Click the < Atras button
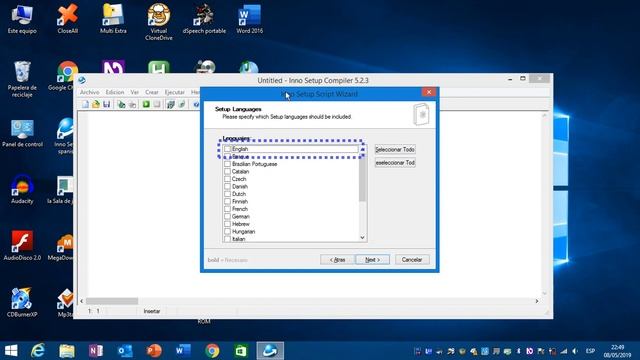Image resolution: width=640 pixels, height=360 pixels. coord(337,260)
